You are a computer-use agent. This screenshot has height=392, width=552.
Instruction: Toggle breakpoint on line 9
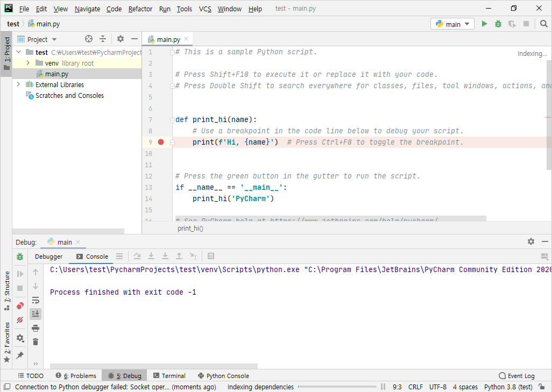(x=161, y=142)
